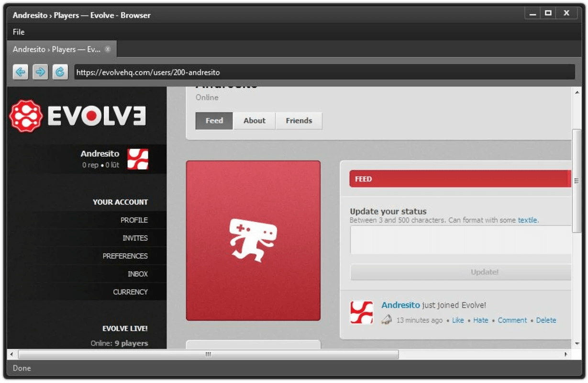
Task: Reload the page with the refresh icon
Action: 60,72
